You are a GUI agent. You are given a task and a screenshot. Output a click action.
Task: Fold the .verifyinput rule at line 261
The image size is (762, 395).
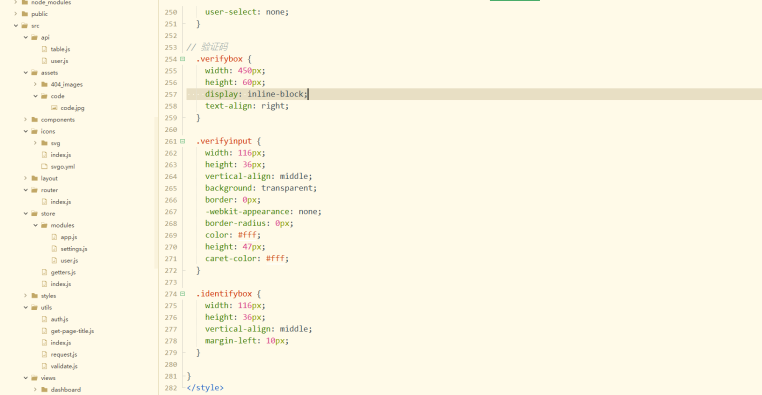tap(183, 141)
